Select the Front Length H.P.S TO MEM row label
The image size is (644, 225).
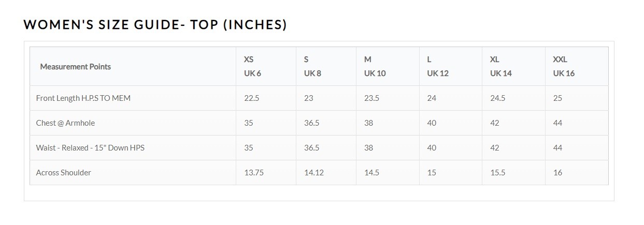coord(83,98)
